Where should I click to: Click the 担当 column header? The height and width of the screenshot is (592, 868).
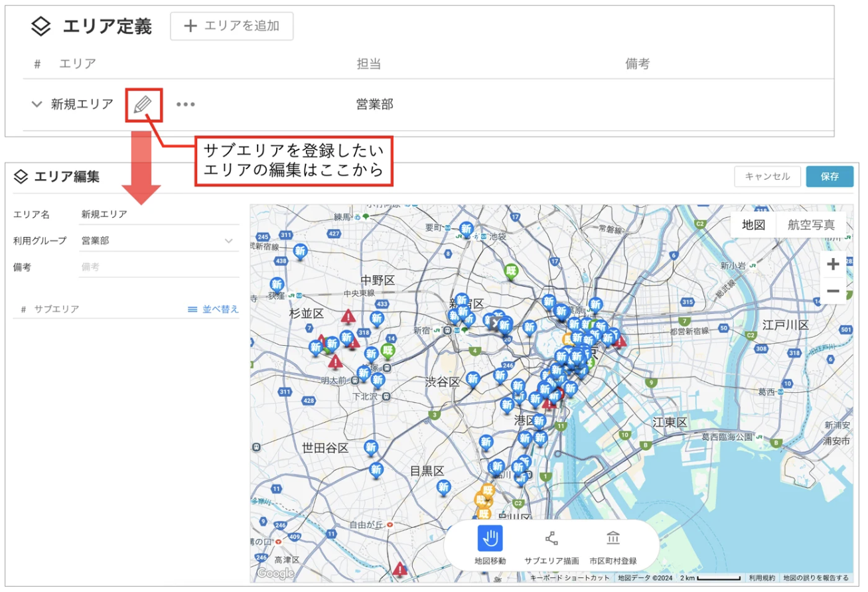click(368, 64)
